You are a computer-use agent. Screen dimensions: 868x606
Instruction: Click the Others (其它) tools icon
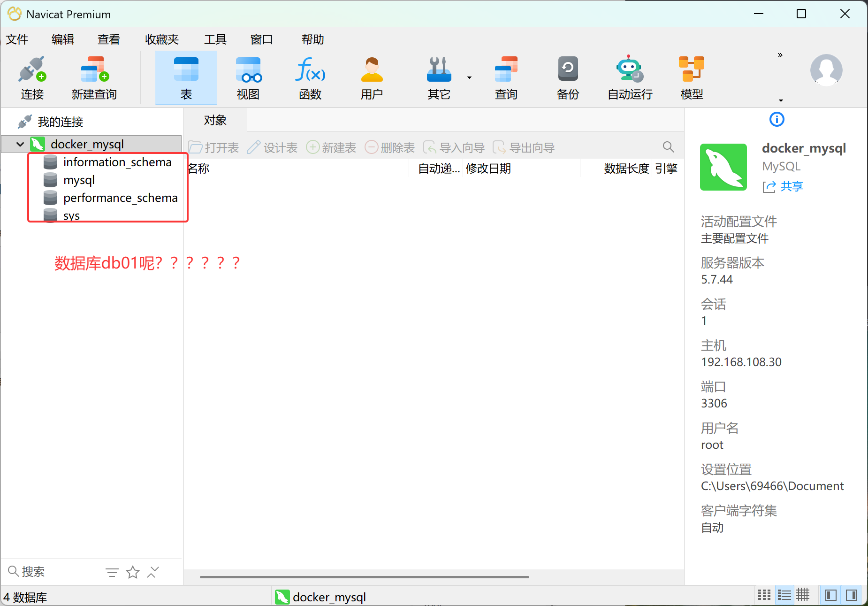tap(439, 78)
